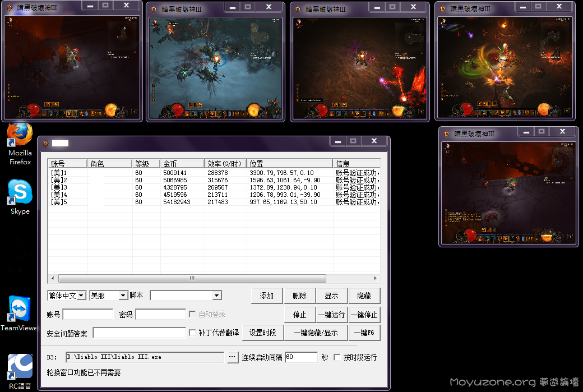Viewport: 583px width, 392px height.
Task: Click the account list's right scroll arrow
Action: coord(375,278)
